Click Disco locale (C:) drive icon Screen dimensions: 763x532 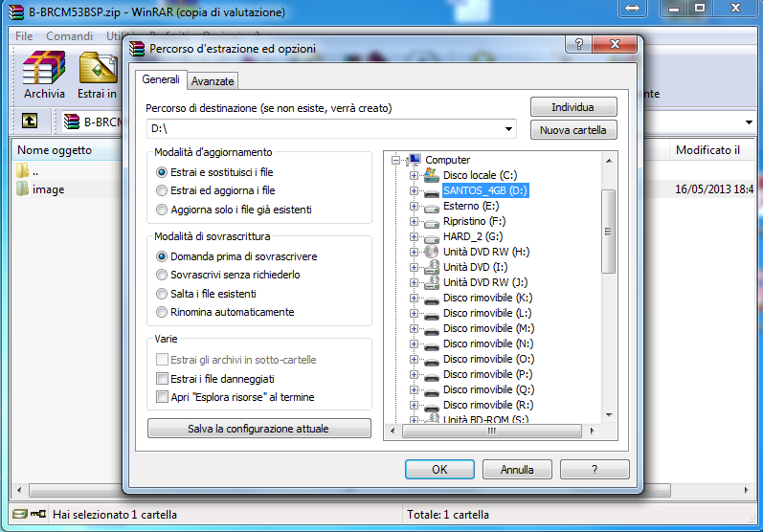pos(431,174)
